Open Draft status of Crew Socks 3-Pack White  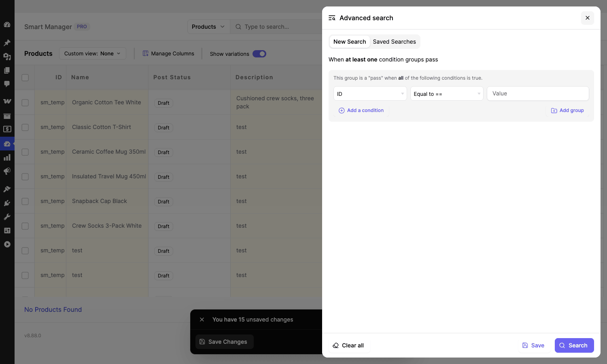(x=163, y=226)
